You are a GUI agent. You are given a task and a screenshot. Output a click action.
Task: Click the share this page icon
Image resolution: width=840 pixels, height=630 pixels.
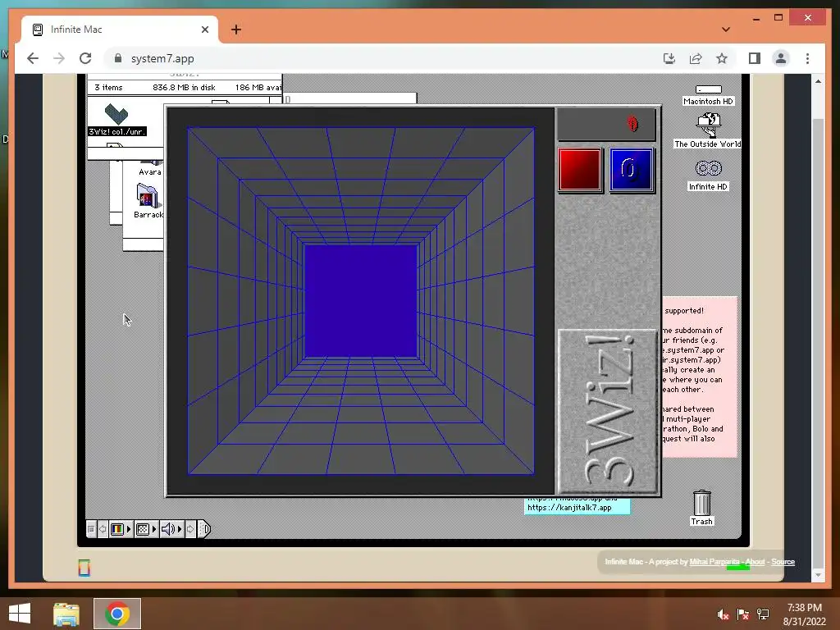coord(696,58)
